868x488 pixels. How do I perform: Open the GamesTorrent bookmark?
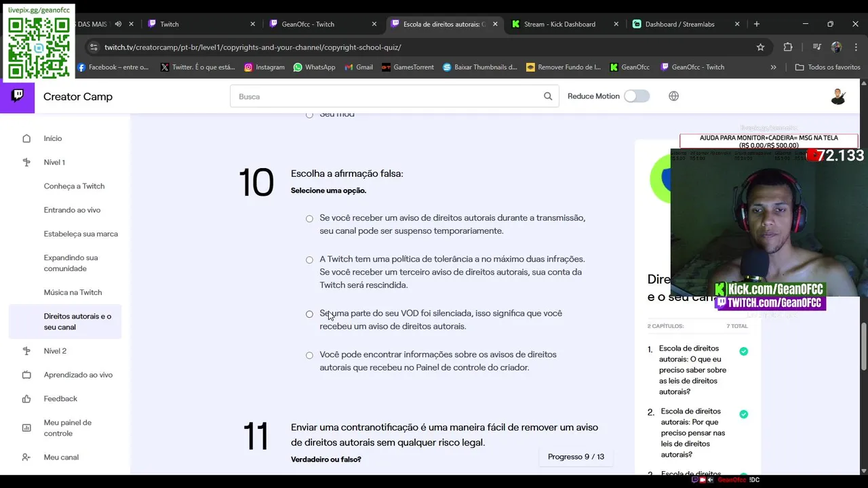[x=408, y=67]
